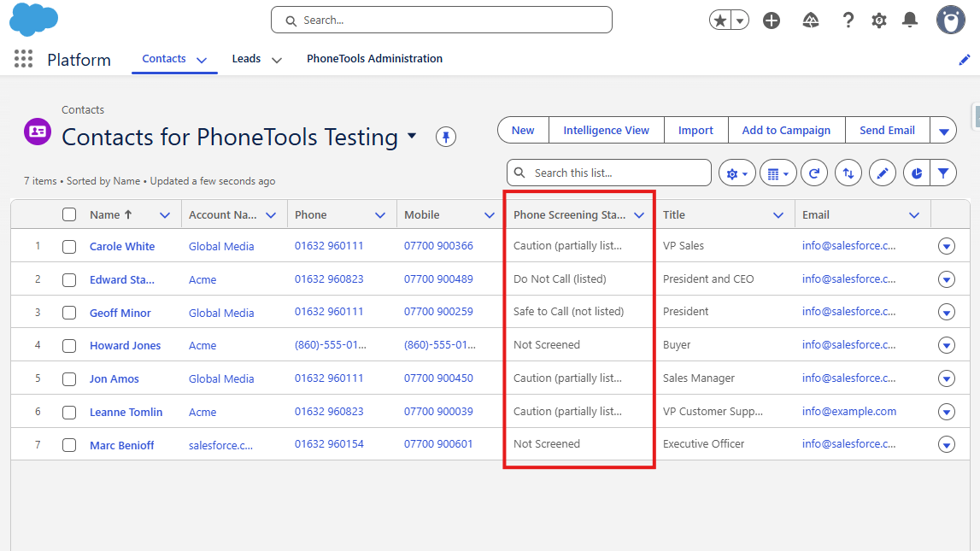980x551 pixels.
Task: Refresh the contacts list
Action: coord(814,173)
